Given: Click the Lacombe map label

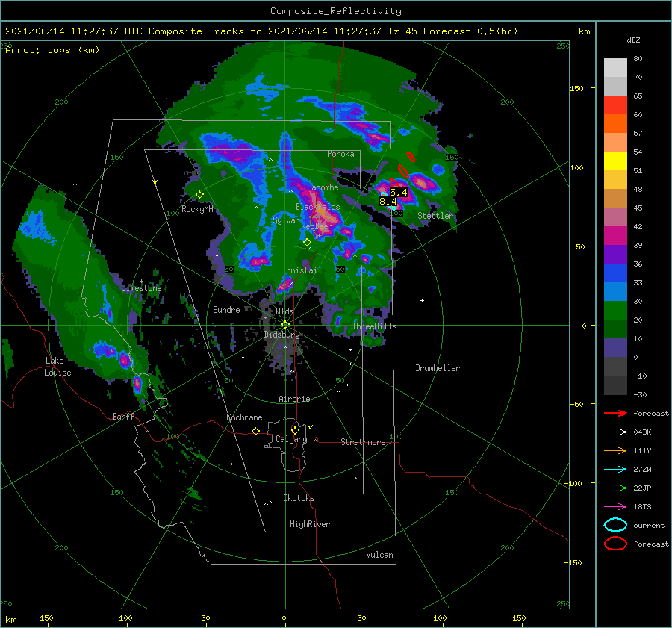Looking at the screenshot, I should coord(323,187).
